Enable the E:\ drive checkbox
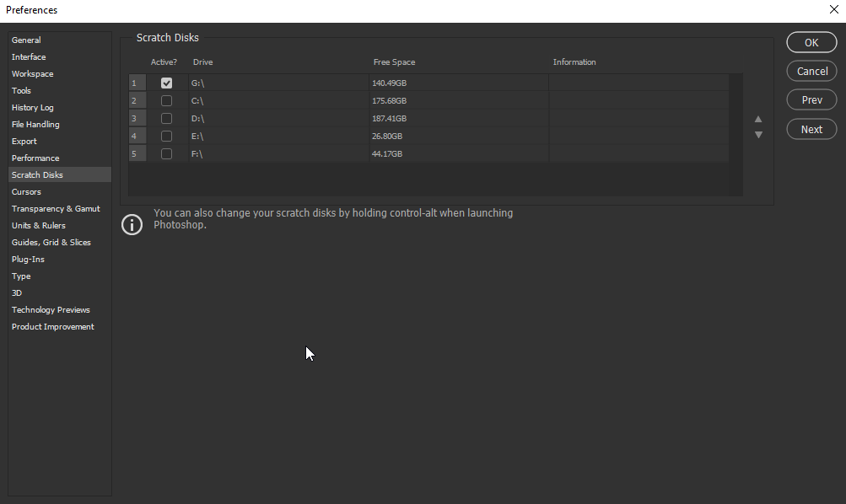Screen dimensions: 846x504 166,136
